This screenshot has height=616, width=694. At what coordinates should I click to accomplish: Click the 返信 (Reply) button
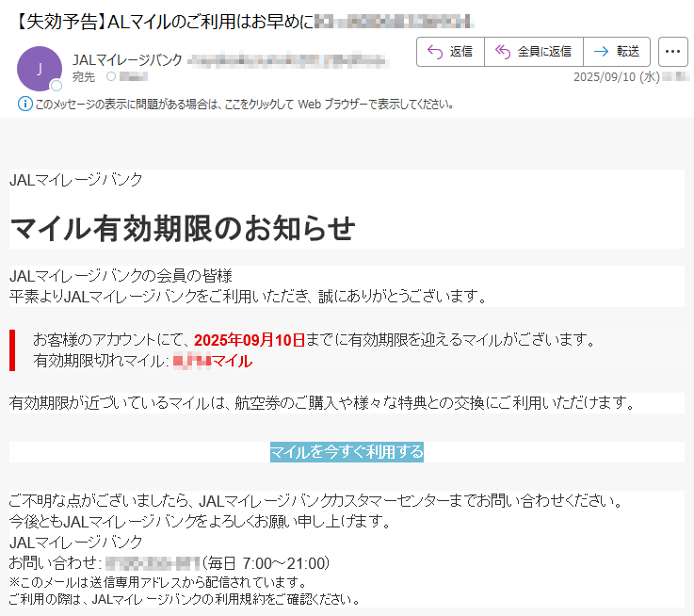[x=450, y=52]
